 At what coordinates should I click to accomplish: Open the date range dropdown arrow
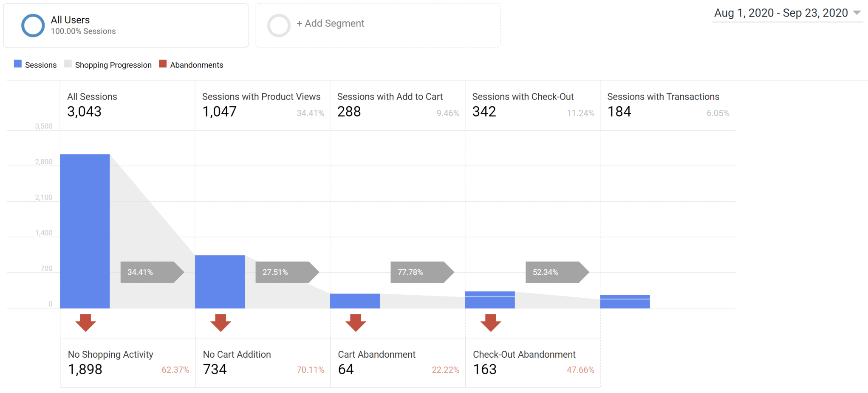857,13
